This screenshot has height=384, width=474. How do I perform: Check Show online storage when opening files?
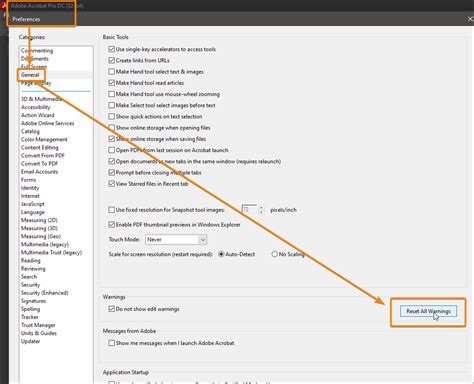click(112, 128)
